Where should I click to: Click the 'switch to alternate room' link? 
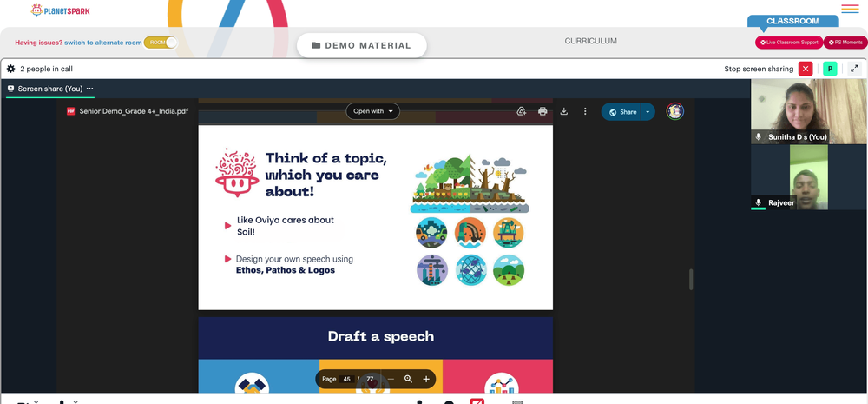tap(103, 43)
